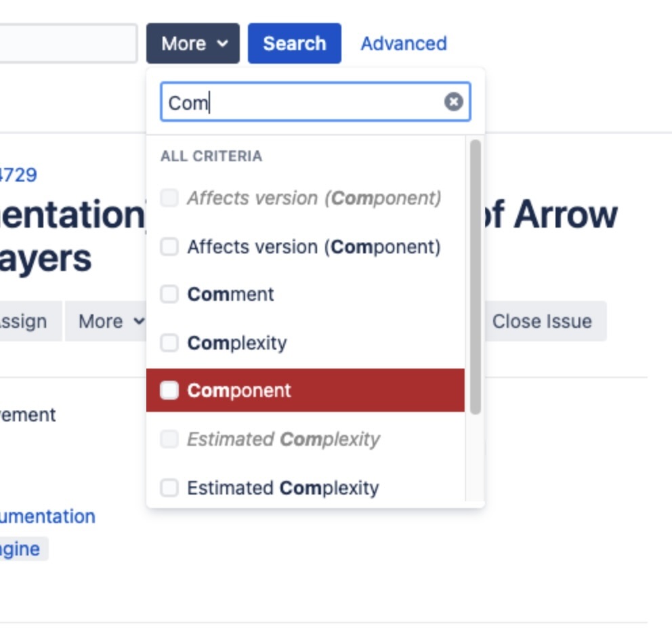Select the Complexity criteria label

(x=237, y=343)
